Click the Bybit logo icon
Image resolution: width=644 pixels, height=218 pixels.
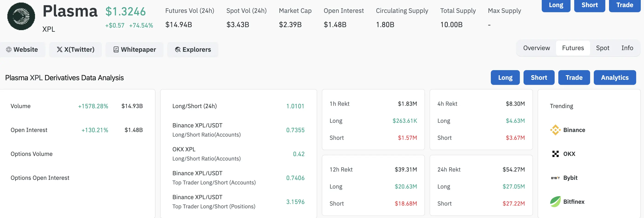(555, 178)
